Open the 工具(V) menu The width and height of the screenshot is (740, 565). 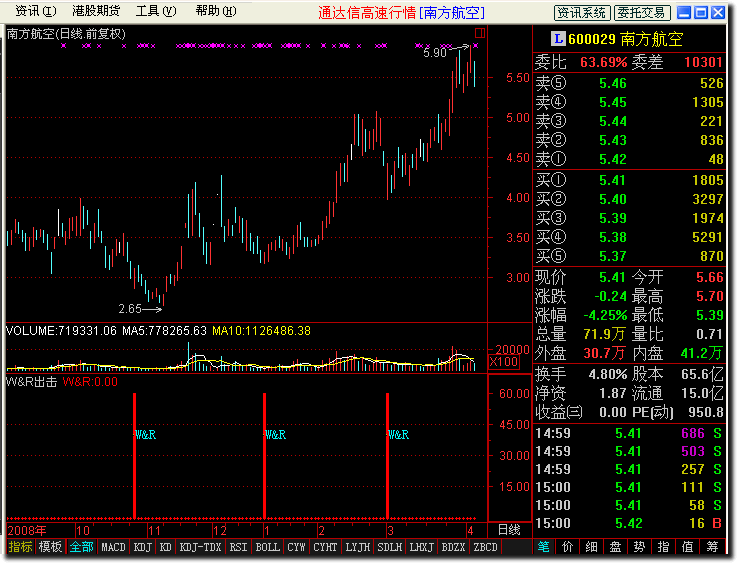(x=156, y=11)
